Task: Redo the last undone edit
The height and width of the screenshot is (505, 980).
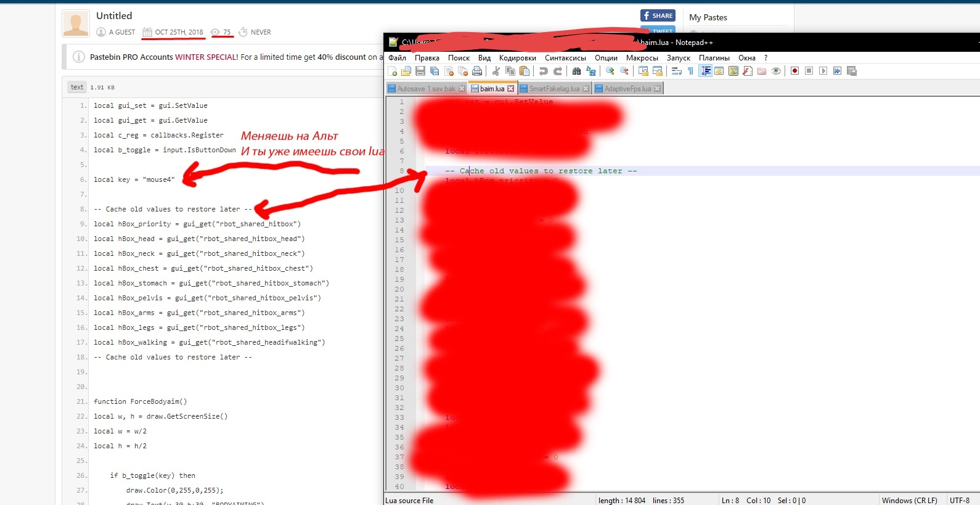Action: pos(557,71)
